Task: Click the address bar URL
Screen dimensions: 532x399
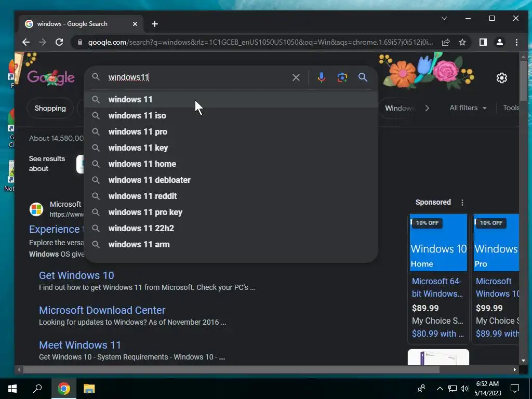Action: 260,42
